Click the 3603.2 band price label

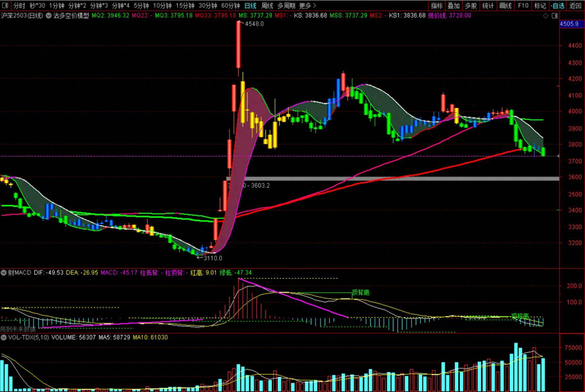[x=261, y=186]
